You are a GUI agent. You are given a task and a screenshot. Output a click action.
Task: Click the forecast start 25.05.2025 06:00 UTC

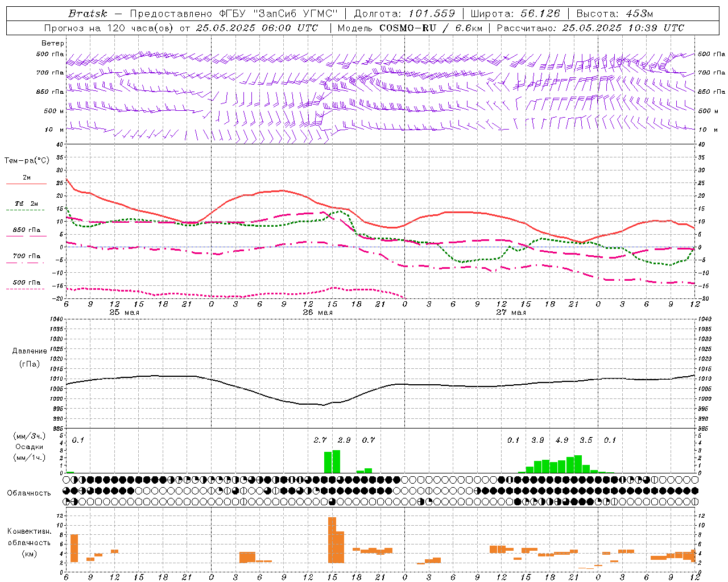[257, 28]
